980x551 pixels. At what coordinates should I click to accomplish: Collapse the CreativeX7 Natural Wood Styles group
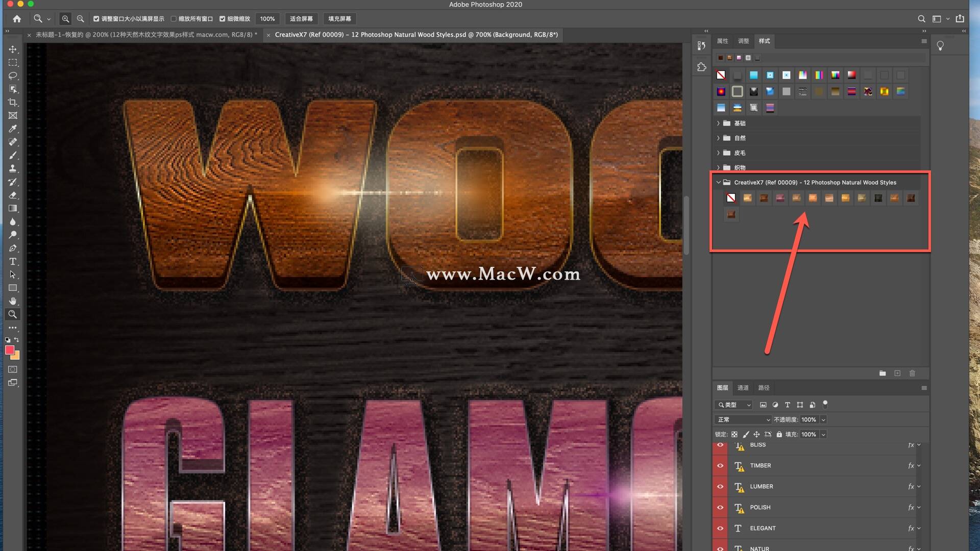[x=718, y=183]
